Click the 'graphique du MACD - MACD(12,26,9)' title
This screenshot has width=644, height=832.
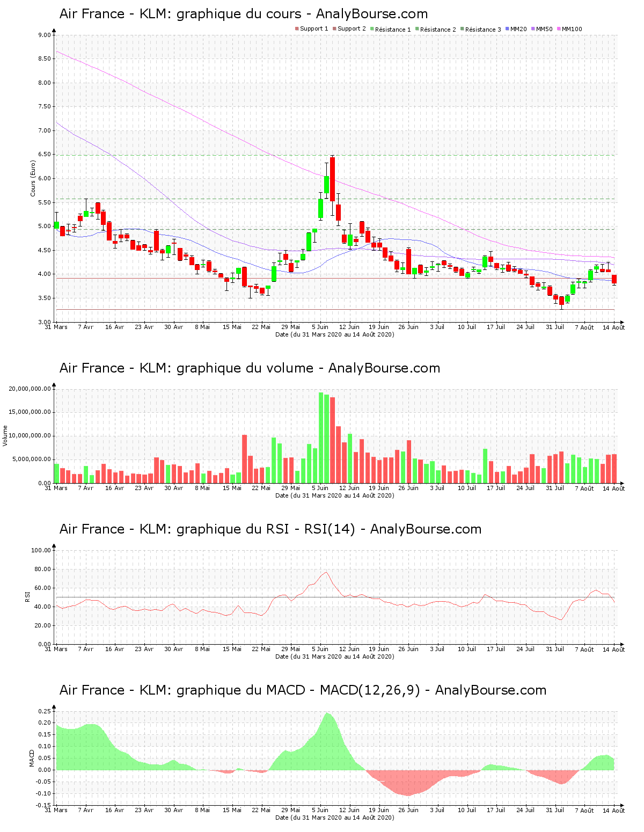coord(303,690)
